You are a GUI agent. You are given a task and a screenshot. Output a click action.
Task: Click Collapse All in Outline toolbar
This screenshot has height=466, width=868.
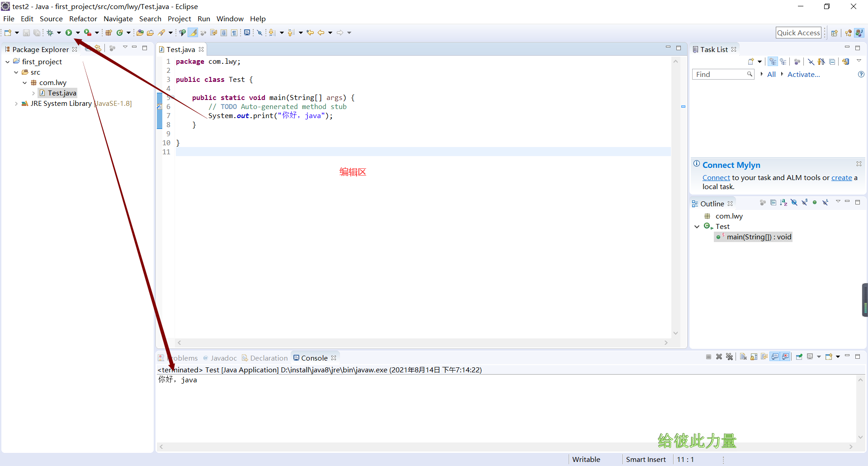click(773, 203)
